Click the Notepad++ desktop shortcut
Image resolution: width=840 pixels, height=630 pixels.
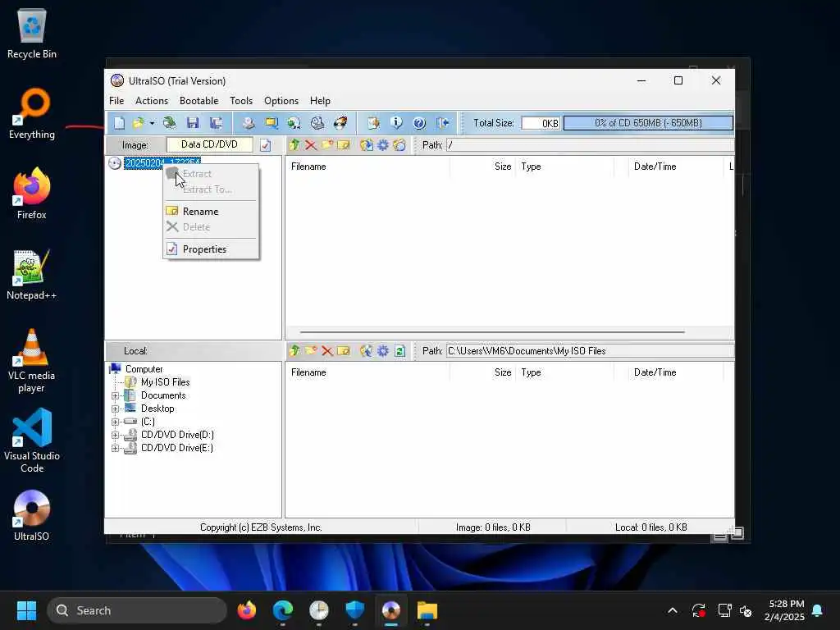click(31, 276)
